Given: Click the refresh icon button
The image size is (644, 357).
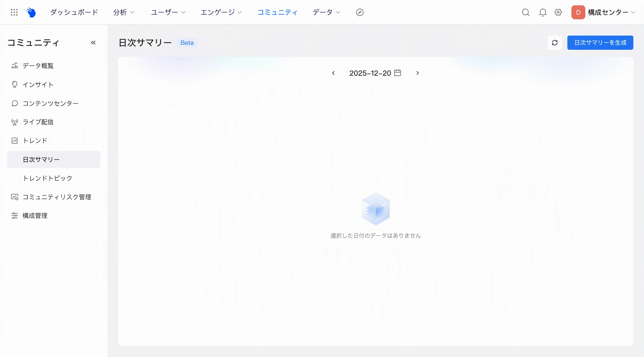Looking at the screenshot, I should tap(555, 43).
